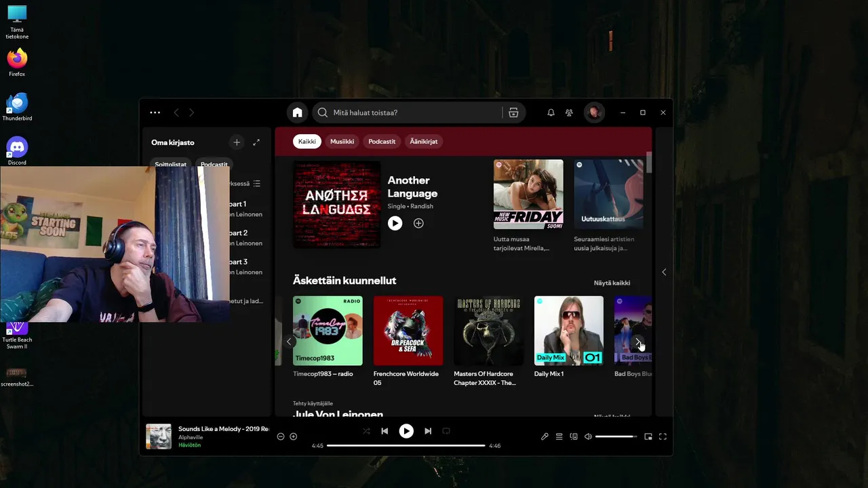Open the Discord desktop shortcut
This screenshot has width=868, height=488.
click(17, 151)
